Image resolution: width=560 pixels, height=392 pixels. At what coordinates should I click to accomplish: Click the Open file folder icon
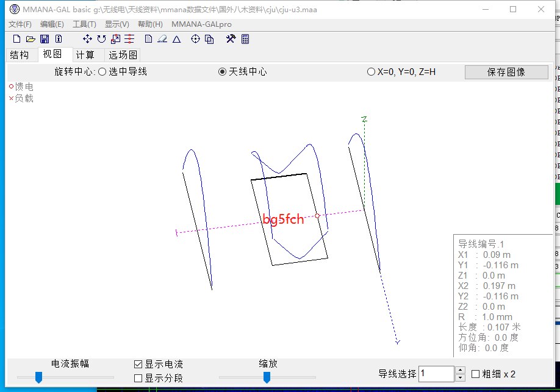pyautogui.click(x=31, y=39)
